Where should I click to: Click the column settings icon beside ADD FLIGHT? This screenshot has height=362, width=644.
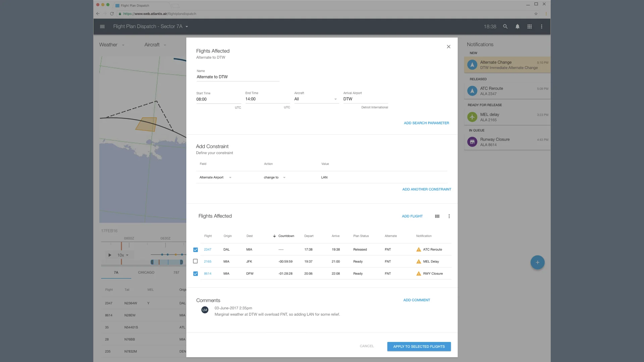pos(437,216)
